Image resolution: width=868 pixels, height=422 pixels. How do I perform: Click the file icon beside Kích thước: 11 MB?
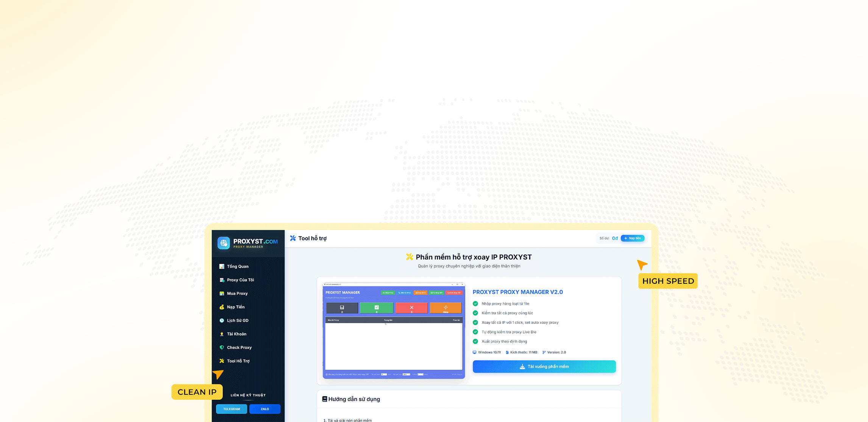[x=507, y=352]
